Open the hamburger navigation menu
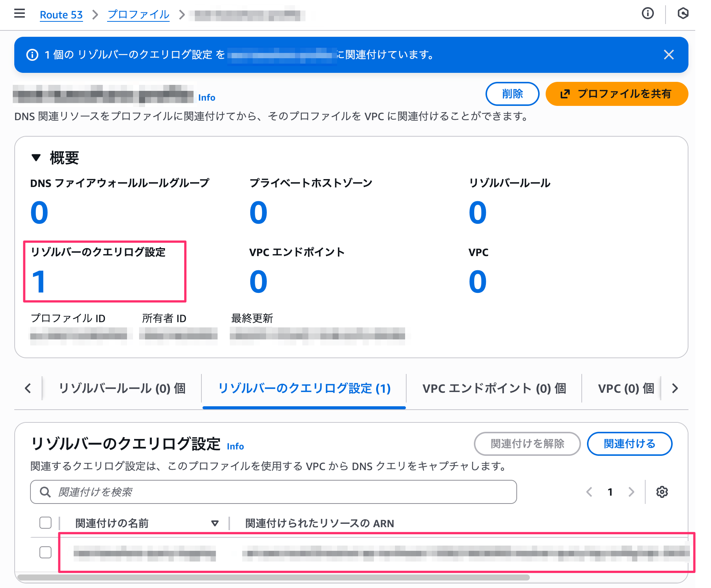 (x=20, y=14)
